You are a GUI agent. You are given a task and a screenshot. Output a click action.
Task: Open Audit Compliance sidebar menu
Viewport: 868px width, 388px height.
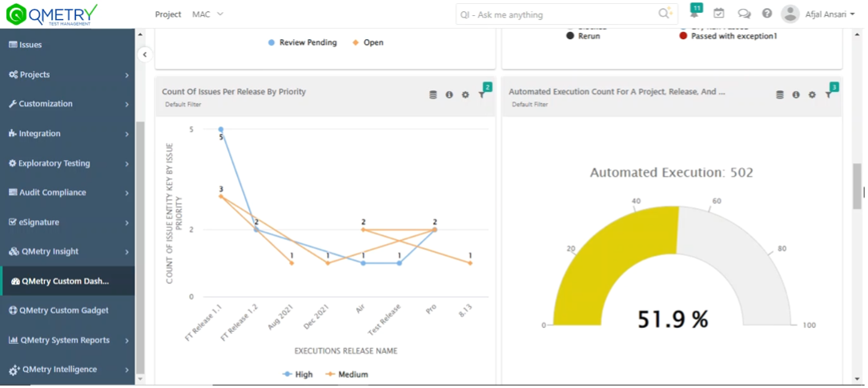(67, 193)
